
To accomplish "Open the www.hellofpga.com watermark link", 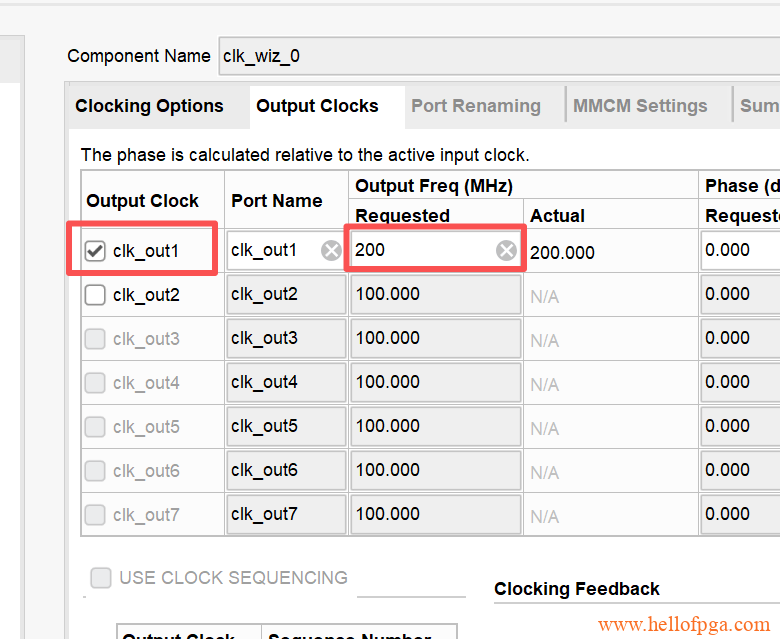I will (684, 625).
